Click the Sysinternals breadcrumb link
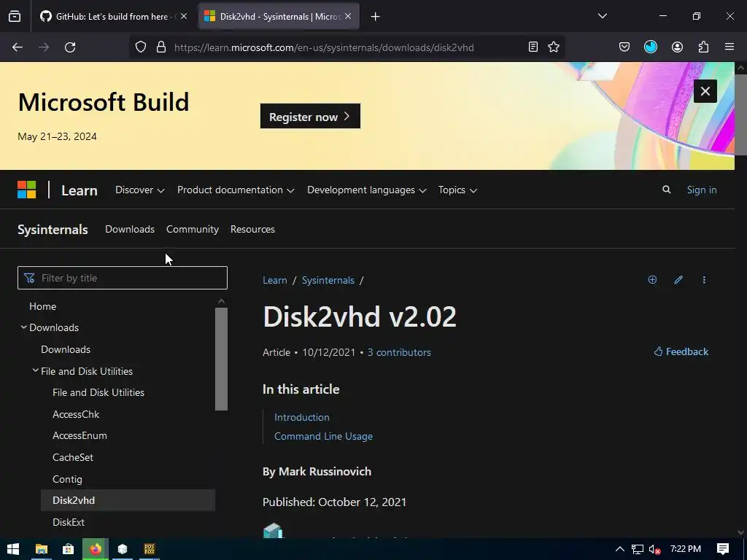747x560 pixels. point(328,280)
